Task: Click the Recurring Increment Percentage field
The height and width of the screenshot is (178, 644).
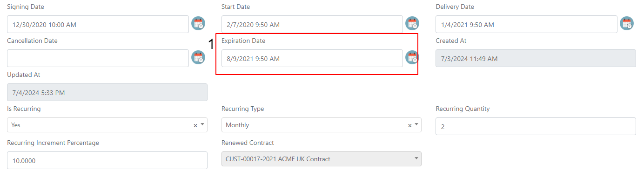Action: pos(107,160)
